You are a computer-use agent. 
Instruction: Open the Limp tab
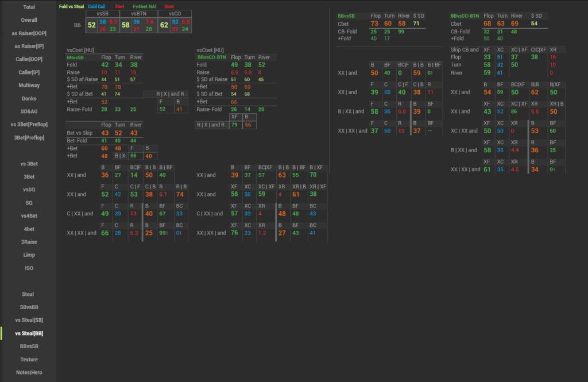[29, 255]
